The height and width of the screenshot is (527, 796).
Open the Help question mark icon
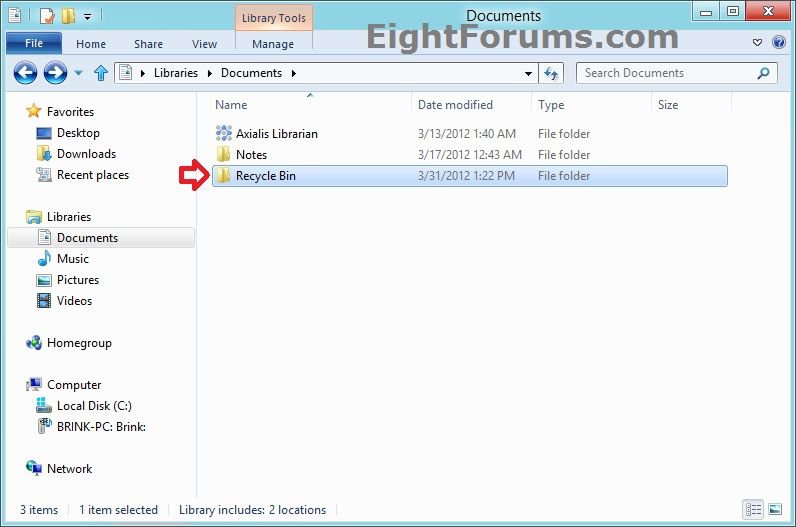(779, 42)
